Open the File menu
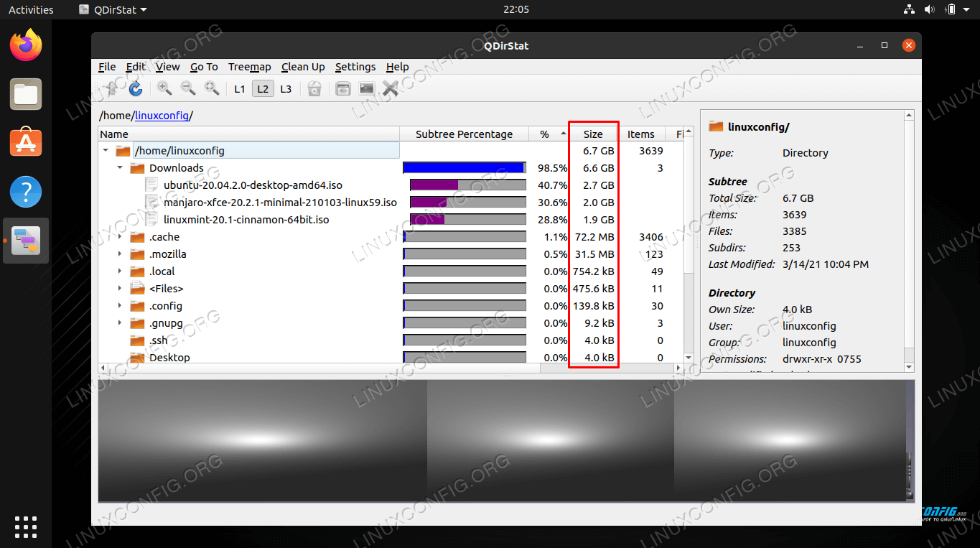The image size is (980, 548). 107,67
